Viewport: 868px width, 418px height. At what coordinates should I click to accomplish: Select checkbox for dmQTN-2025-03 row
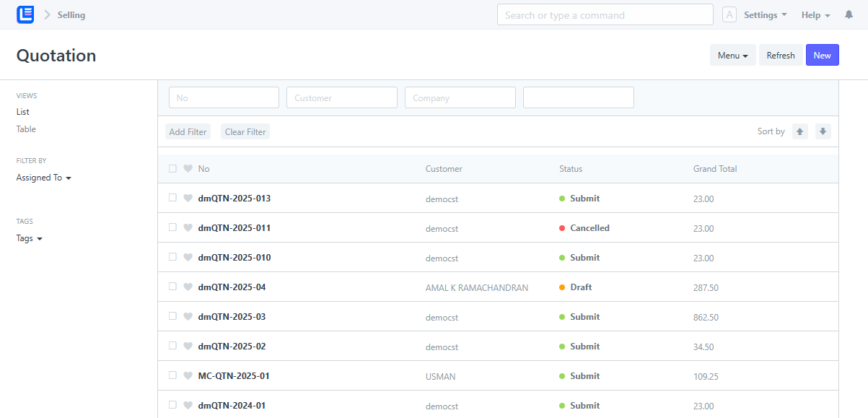(172, 316)
